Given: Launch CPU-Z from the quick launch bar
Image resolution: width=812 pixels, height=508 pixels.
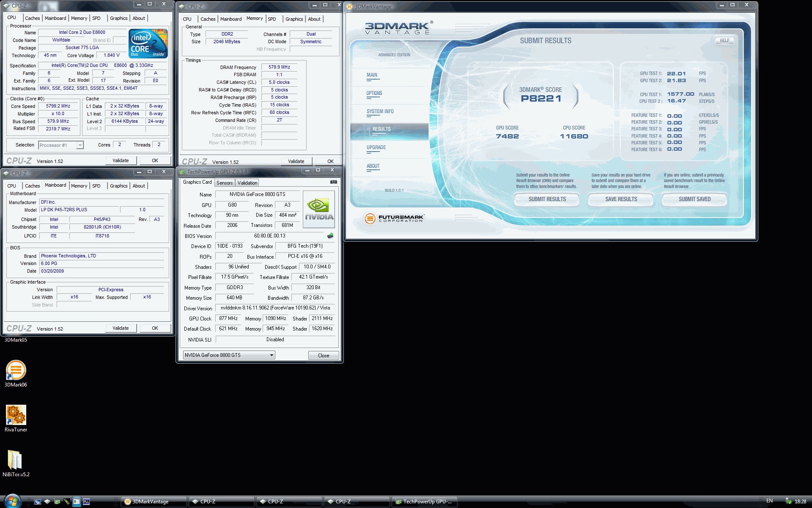Looking at the screenshot, I should (47, 502).
